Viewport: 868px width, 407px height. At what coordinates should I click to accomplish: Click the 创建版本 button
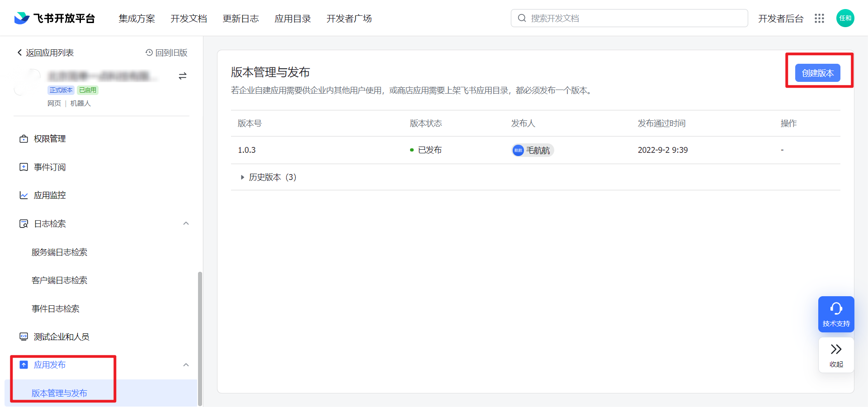tap(817, 72)
